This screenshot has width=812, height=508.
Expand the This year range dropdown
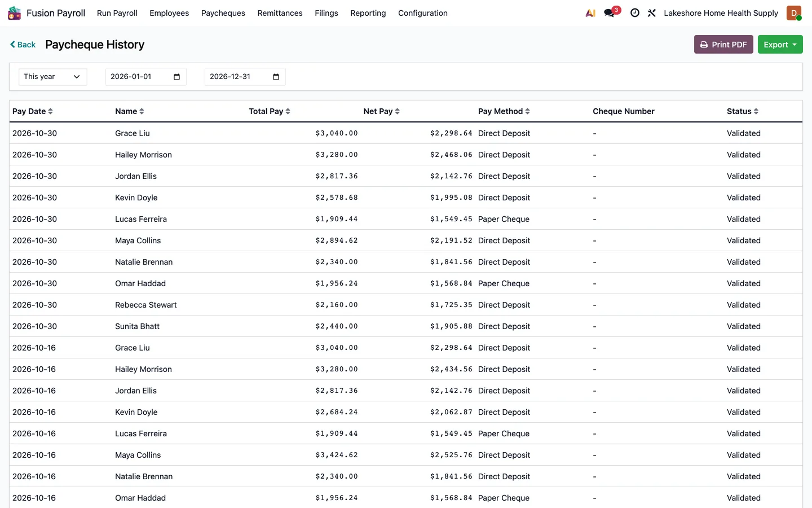(x=53, y=77)
